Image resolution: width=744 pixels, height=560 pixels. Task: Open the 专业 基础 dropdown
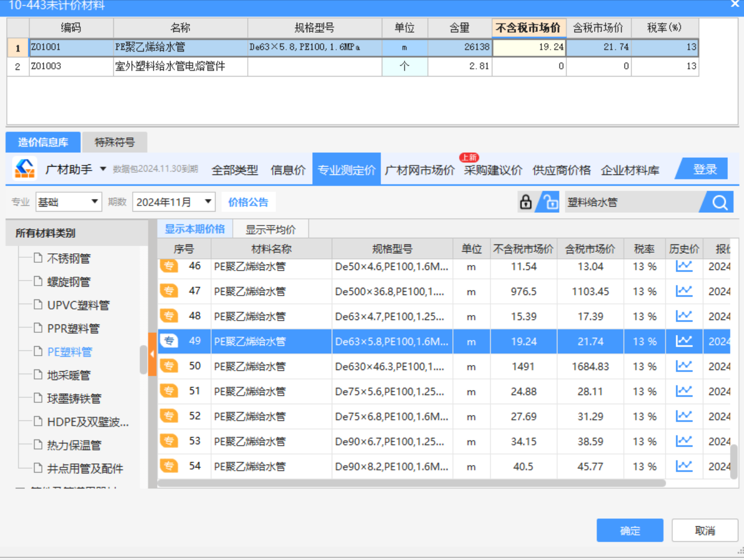pos(68,202)
